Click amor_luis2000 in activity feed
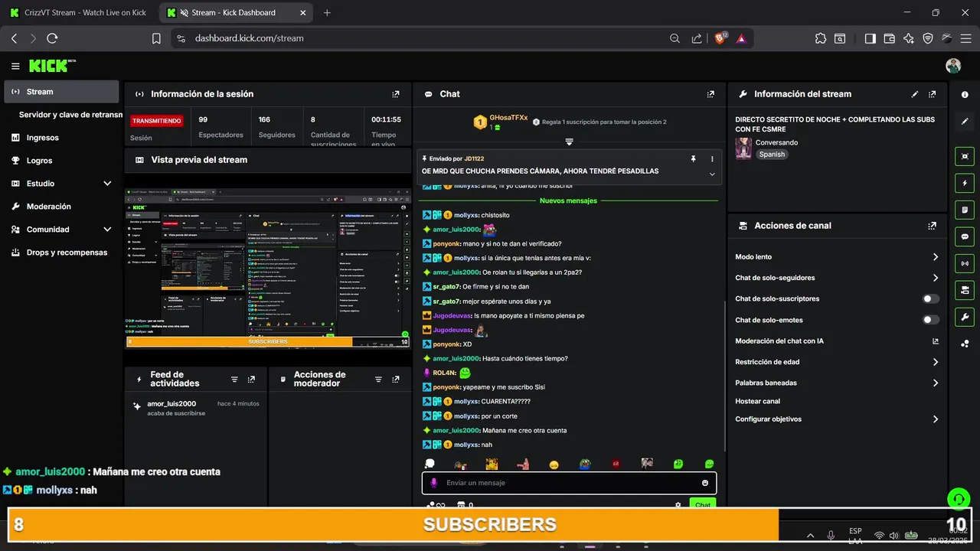 [x=171, y=403]
